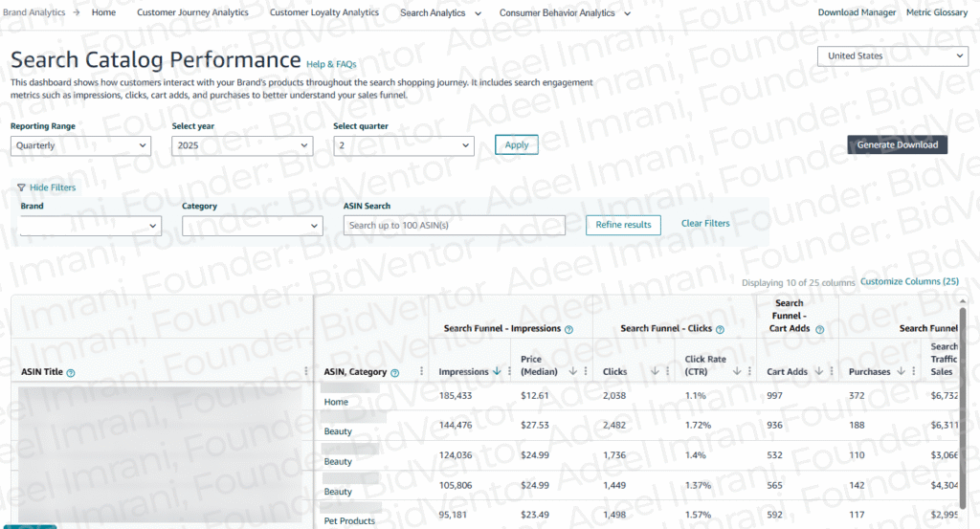
Task: Sort by Price (Median) arrow
Action: (572, 371)
